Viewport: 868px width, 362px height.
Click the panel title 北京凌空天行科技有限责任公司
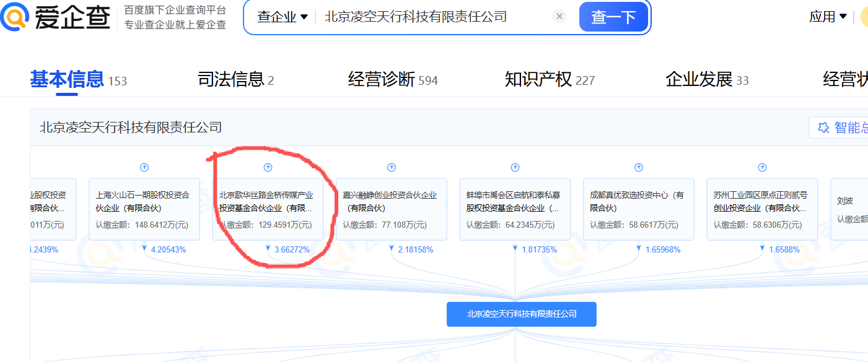point(131,127)
